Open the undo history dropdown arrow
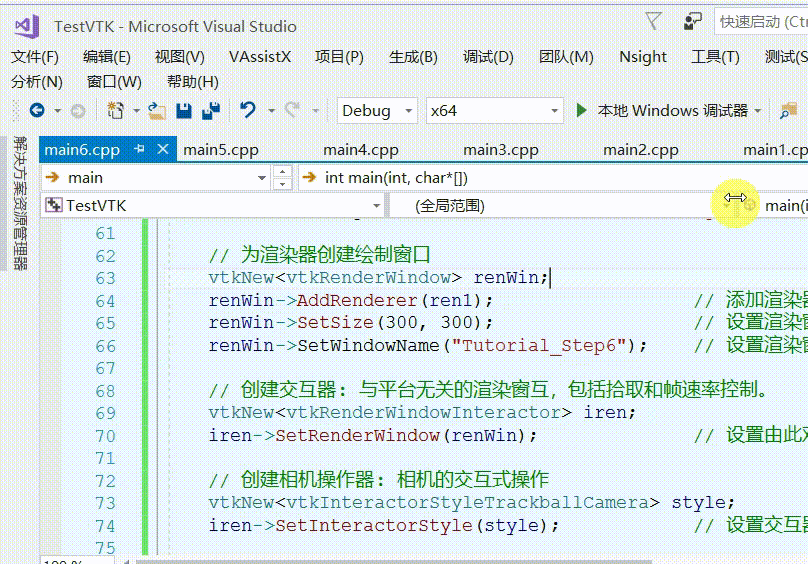Screen dimensions: 808x564 tap(271, 111)
